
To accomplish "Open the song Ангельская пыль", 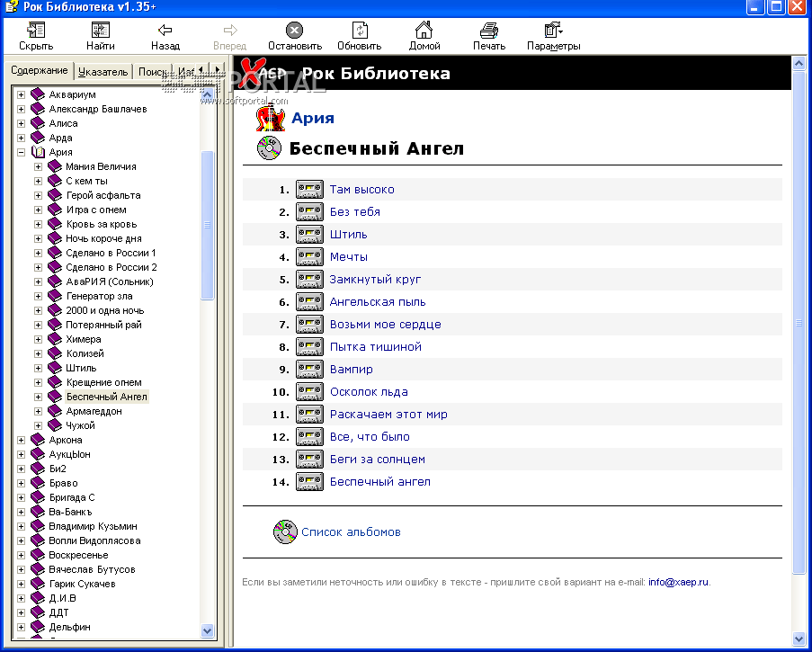I will [x=378, y=302].
